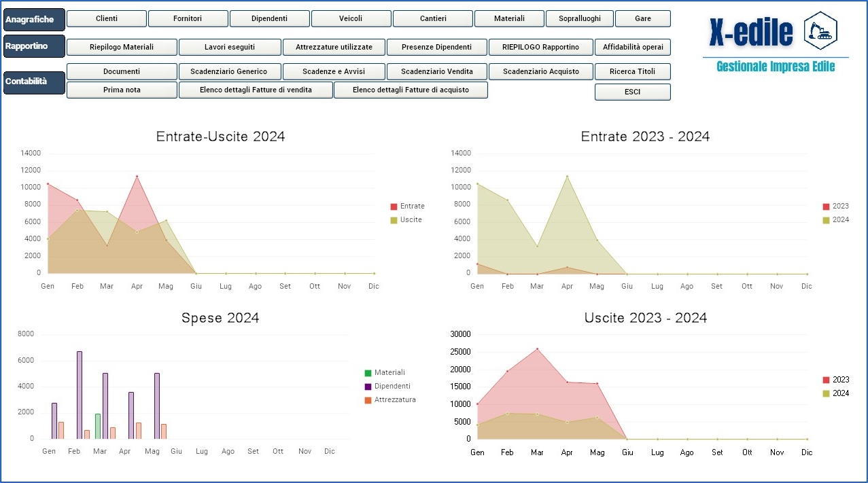
Task: Click the April peak point in Entrate-Uscite chart
Action: click(137, 177)
